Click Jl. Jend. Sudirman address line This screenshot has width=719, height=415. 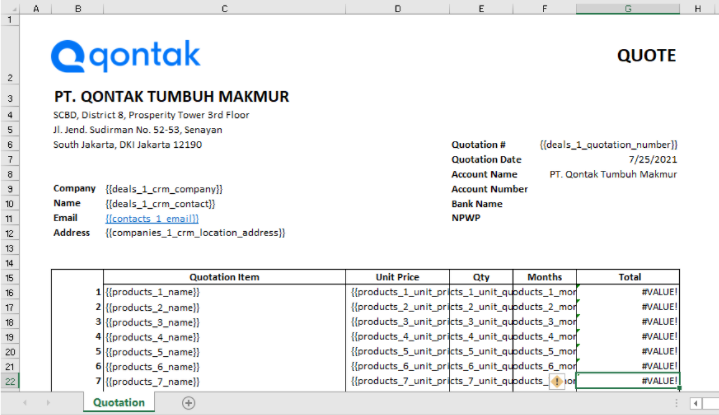(x=138, y=130)
